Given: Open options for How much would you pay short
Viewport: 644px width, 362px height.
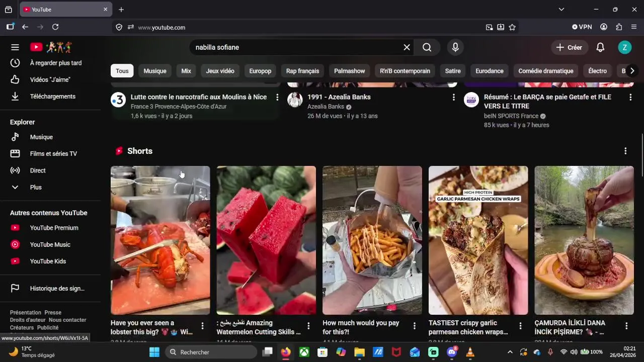Looking at the screenshot, I should [x=415, y=326].
